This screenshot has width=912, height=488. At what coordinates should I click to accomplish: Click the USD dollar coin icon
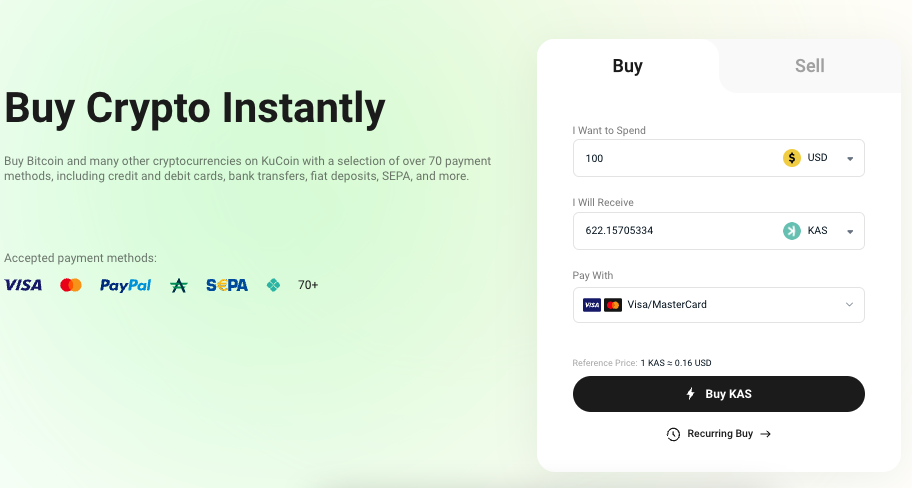click(792, 158)
